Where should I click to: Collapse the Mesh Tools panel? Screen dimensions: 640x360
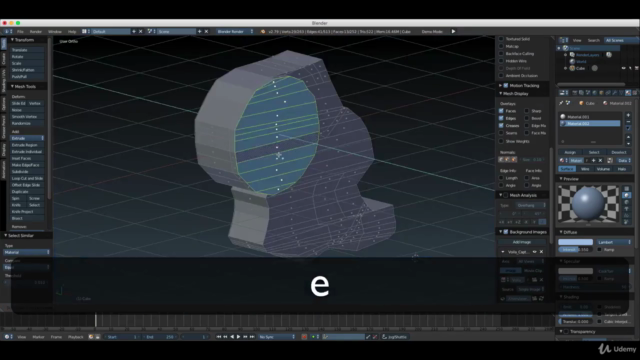click(12, 87)
